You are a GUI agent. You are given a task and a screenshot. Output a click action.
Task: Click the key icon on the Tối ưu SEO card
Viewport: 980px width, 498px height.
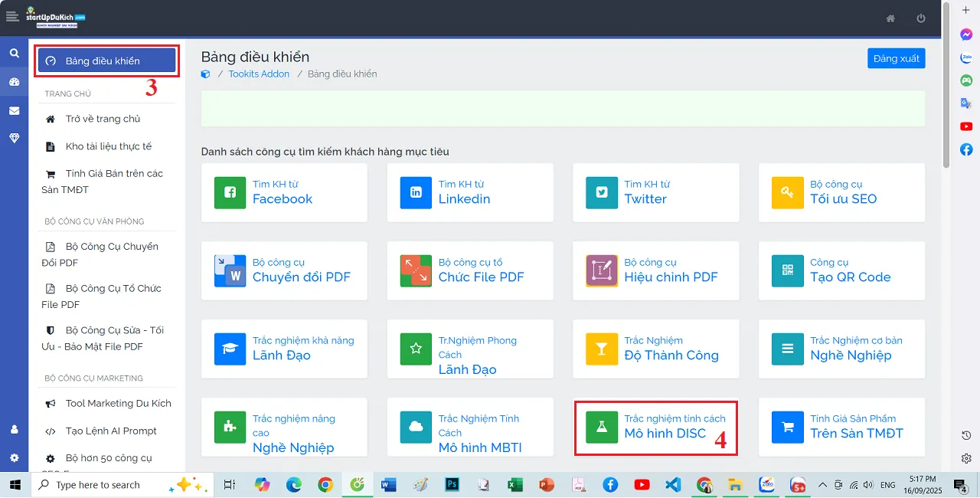click(x=787, y=193)
